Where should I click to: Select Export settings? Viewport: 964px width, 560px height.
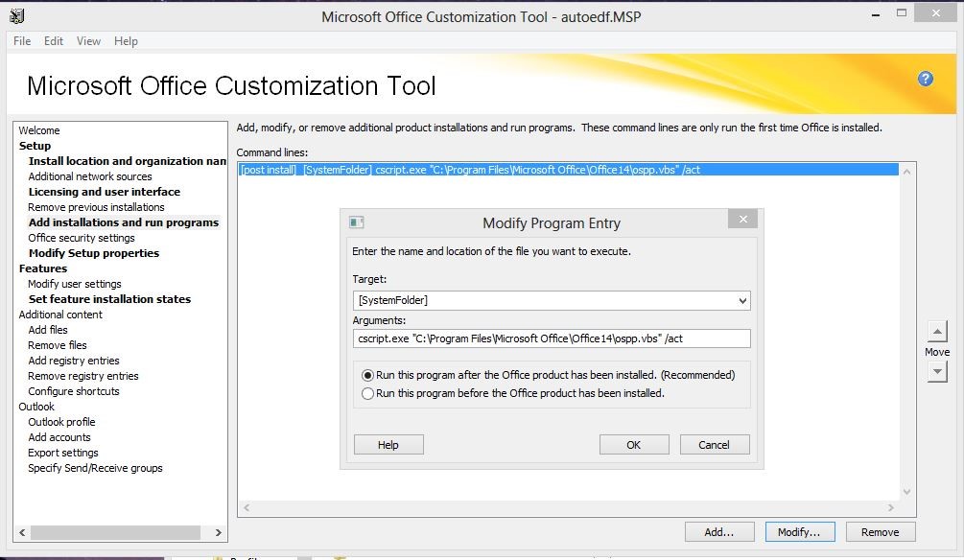(x=62, y=453)
